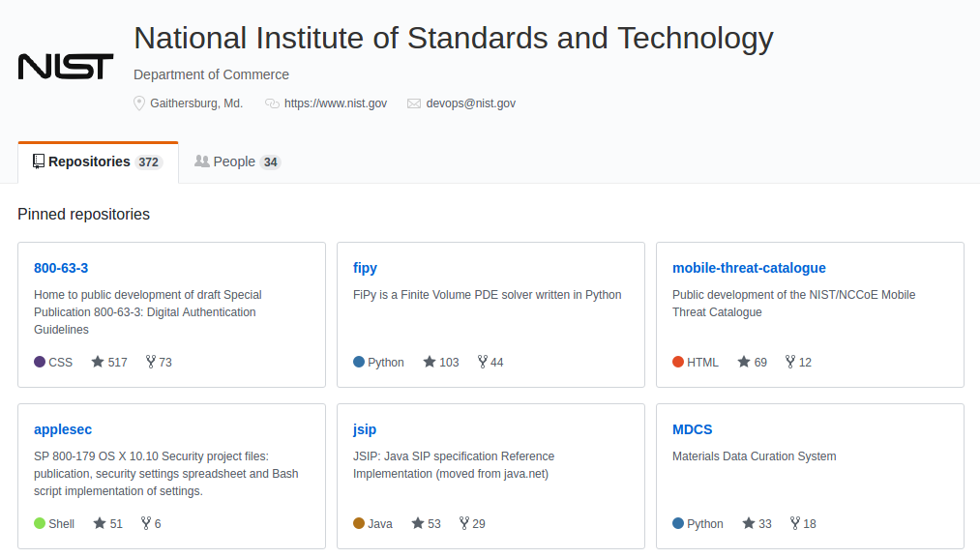Click the fork icon on mobile-threat-catalogue card
This screenshot has height=558, width=980.
click(790, 362)
